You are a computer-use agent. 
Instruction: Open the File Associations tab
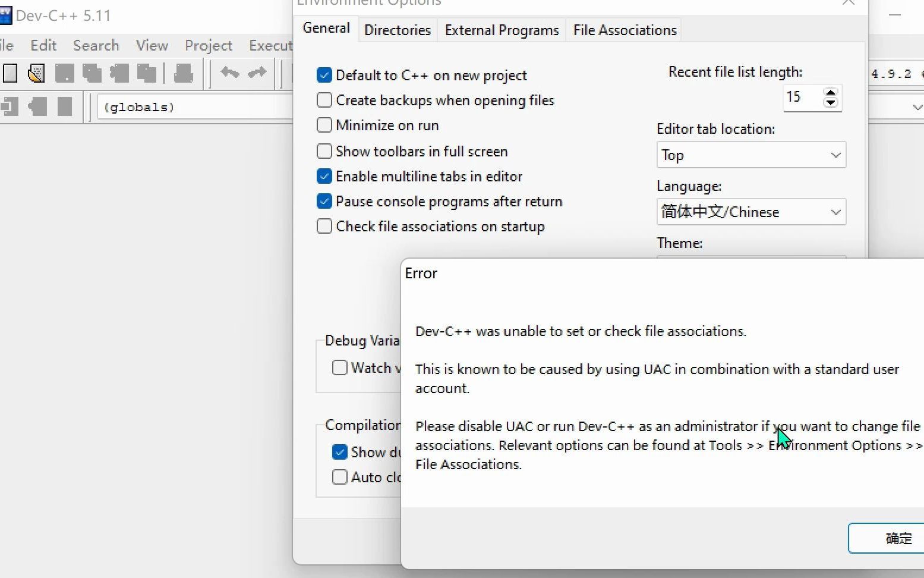(625, 30)
